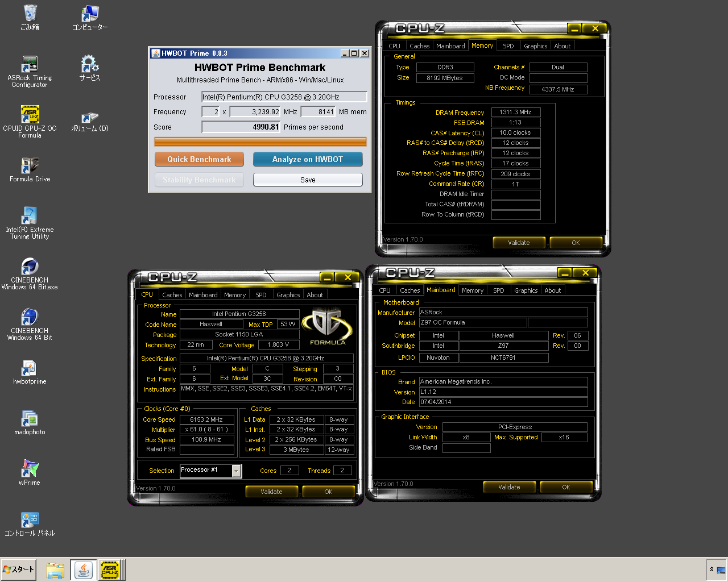
Task: Click Validate in CPU tab CPU-Z window
Action: pyautogui.click(x=271, y=492)
